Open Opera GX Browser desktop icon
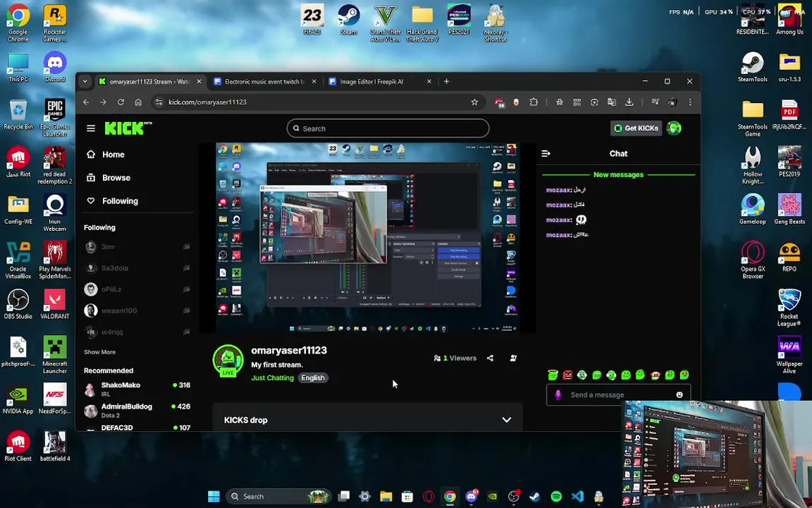This screenshot has height=508, width=812. (x=753, y=260)
